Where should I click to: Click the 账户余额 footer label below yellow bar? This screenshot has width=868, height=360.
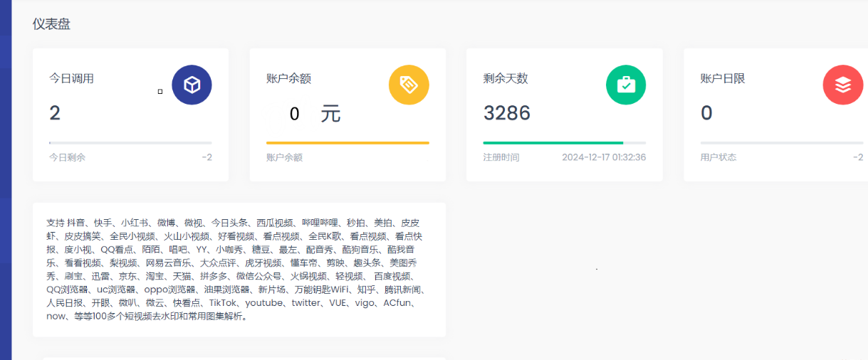(284, 157)
